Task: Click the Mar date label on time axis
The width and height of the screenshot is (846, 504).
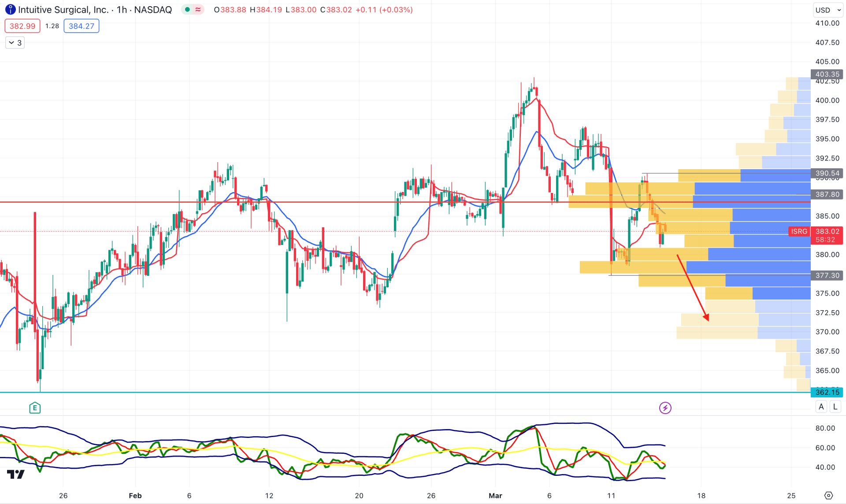Action: 495,496
